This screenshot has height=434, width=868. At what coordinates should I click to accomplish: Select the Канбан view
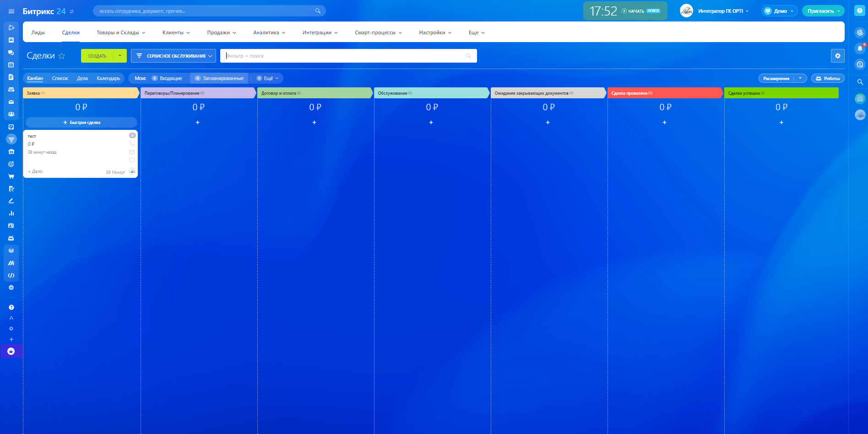[35, 78]
